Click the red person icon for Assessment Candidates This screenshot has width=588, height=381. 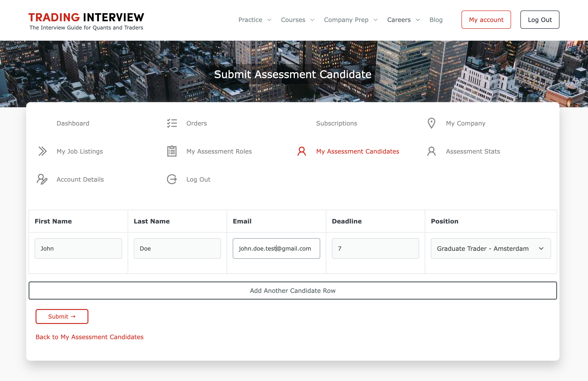(x=302, y=151)
